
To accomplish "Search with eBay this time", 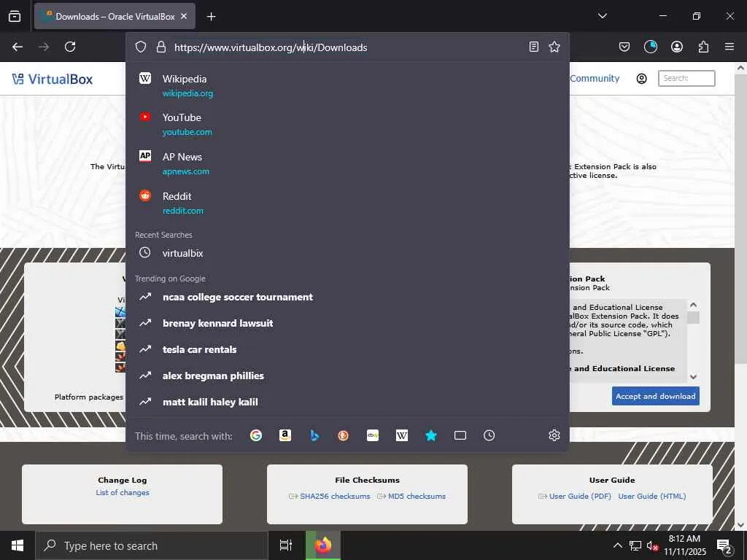I will click(x=373, y=435).
